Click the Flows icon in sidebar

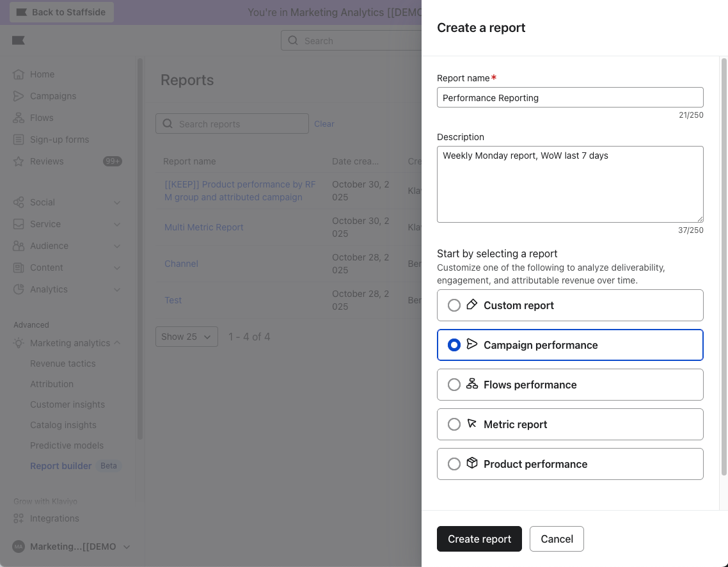pos(19,118)
